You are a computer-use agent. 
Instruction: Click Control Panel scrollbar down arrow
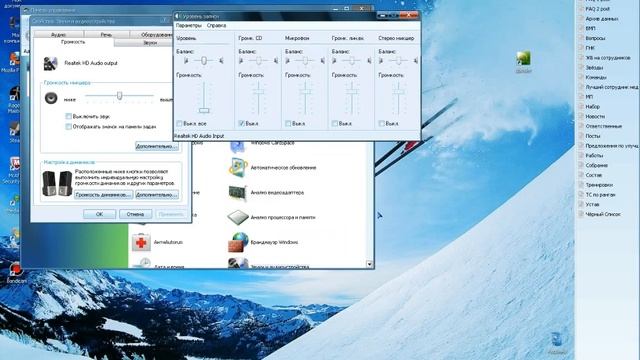[369, 264]
